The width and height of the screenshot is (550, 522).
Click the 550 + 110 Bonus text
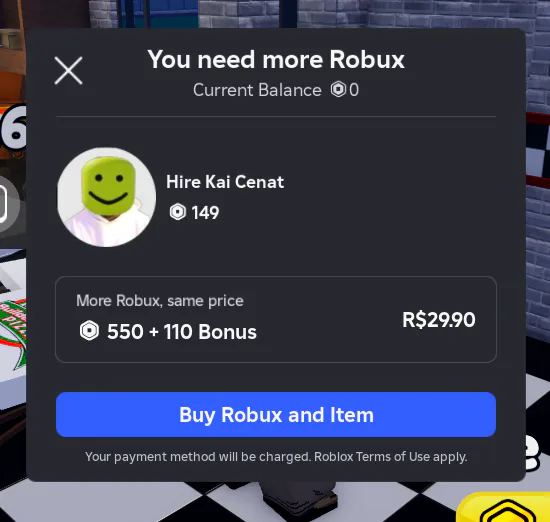(182, 332)
